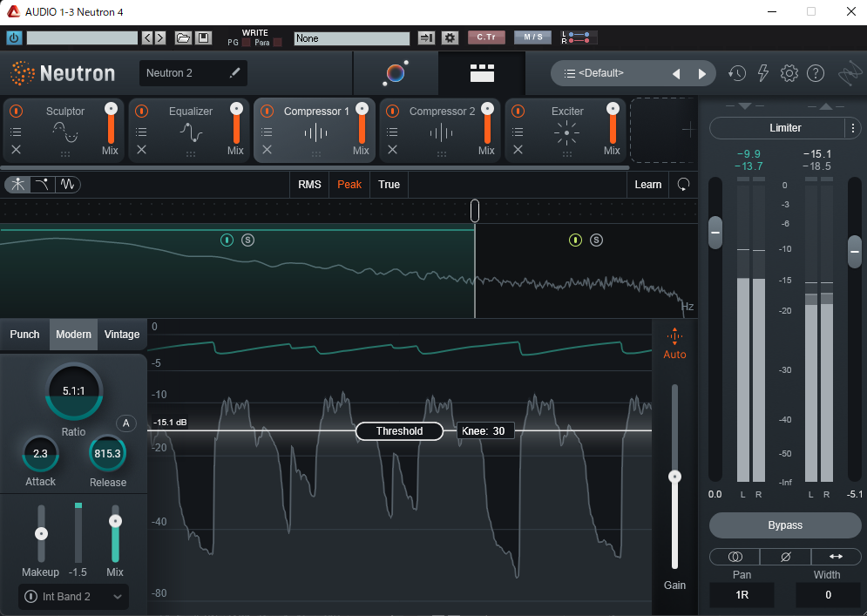
Task: Open Neutron settings gear
Action: click(x=789, y=73)
